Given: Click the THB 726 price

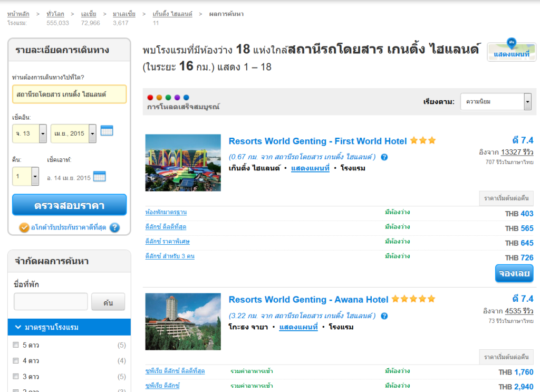Looking at the screenshot, I should tap(519, 257).
